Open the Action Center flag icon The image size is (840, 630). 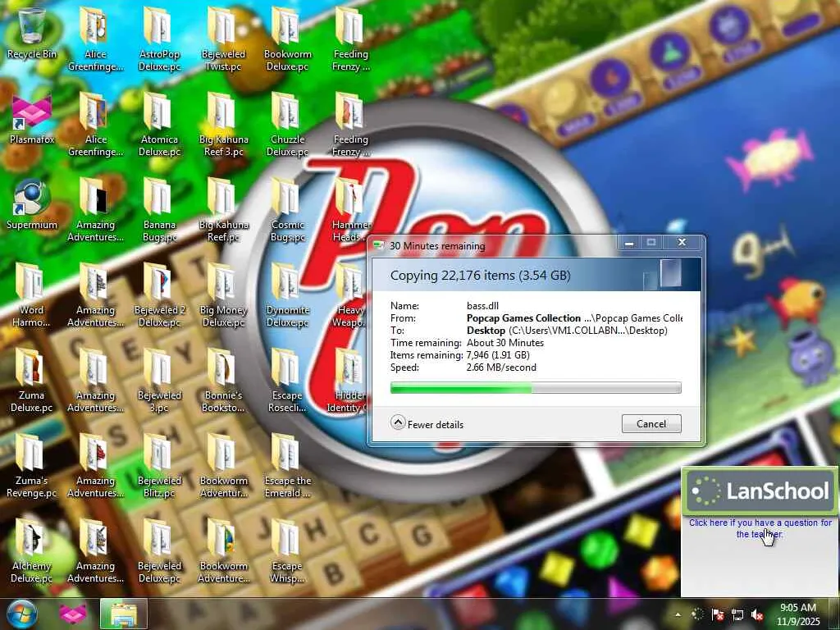717,614
